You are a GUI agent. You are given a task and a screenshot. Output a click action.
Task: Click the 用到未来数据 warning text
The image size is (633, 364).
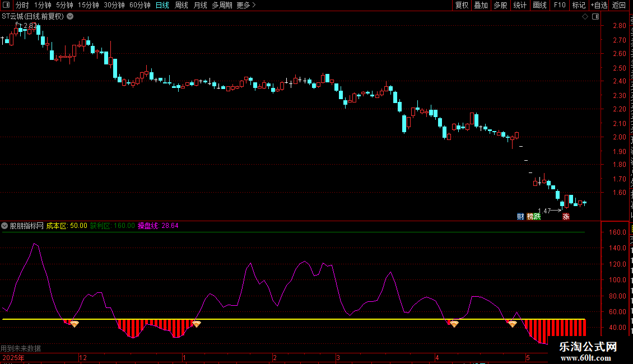[x=21, y=348]
